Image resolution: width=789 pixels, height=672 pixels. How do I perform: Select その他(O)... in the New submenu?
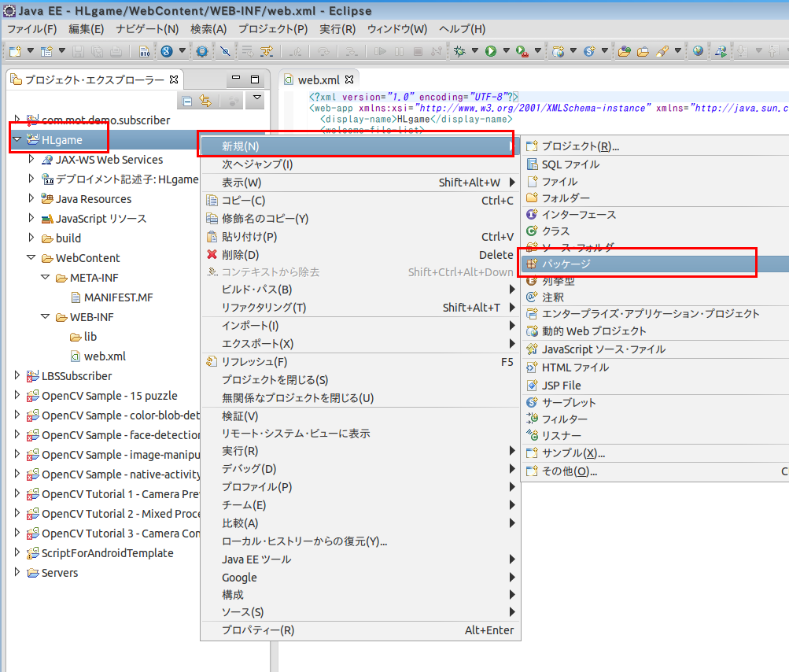[655, 471]
